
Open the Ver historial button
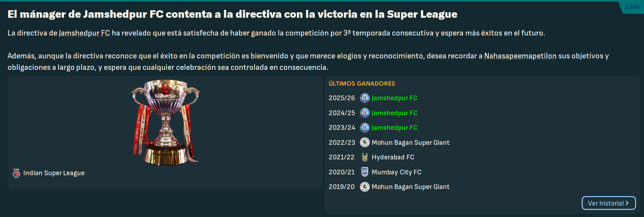[608, 203]
